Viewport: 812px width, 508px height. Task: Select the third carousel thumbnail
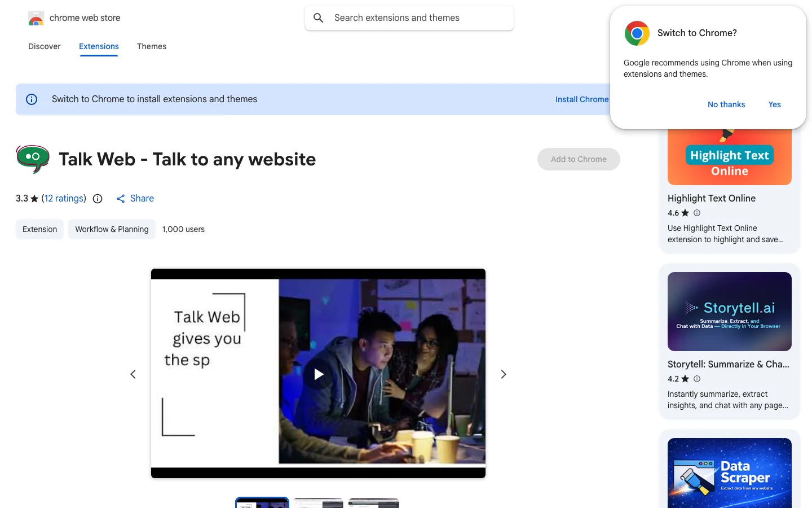374,503
